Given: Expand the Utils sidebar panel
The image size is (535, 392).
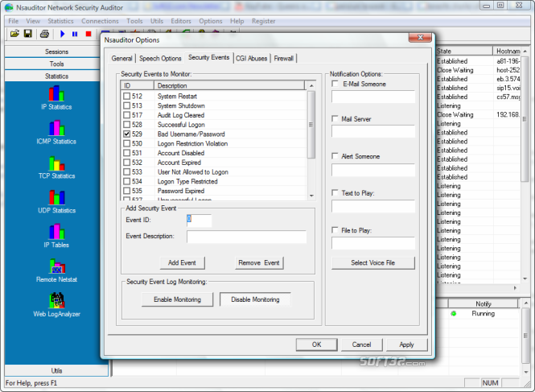Looking at the screenshot, I should click(x=56, y=370).
